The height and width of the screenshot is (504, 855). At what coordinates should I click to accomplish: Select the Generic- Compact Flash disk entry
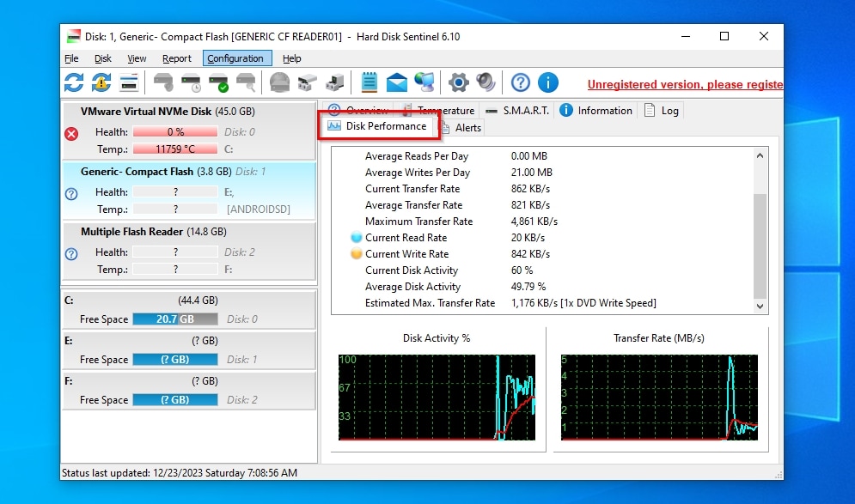[189, 190]
